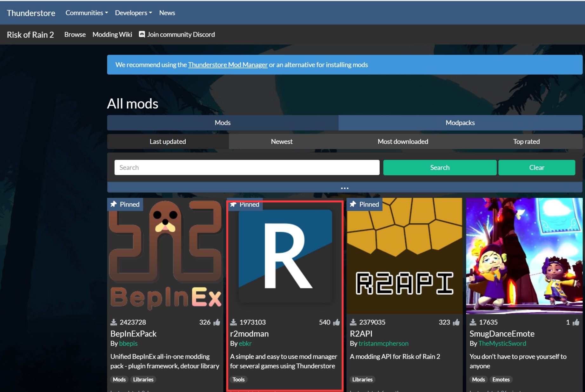Open author tristanmcpherson profile
The width and height of the screenshot is (585, 392).
tap(383, 343)
